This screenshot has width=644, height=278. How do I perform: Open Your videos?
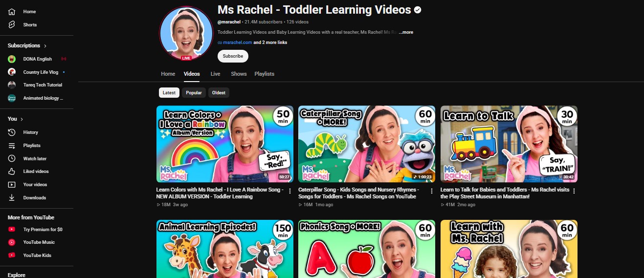point(35,185)
